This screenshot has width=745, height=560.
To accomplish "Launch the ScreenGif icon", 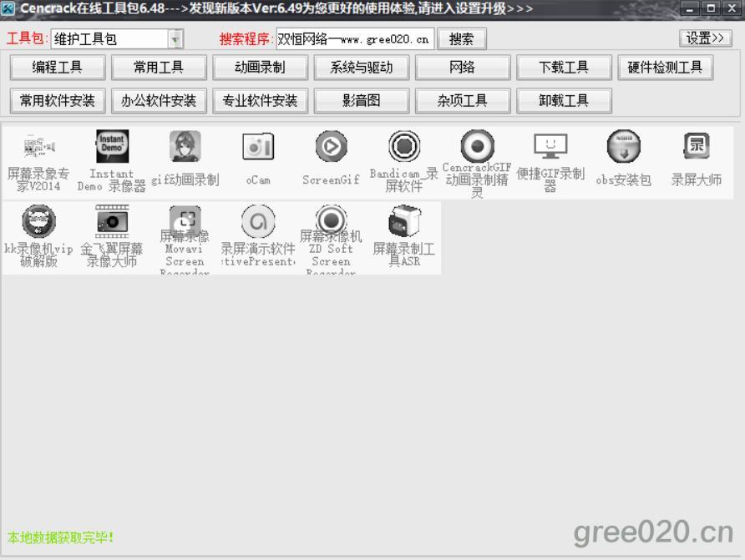I will click(x=331, y=148).
